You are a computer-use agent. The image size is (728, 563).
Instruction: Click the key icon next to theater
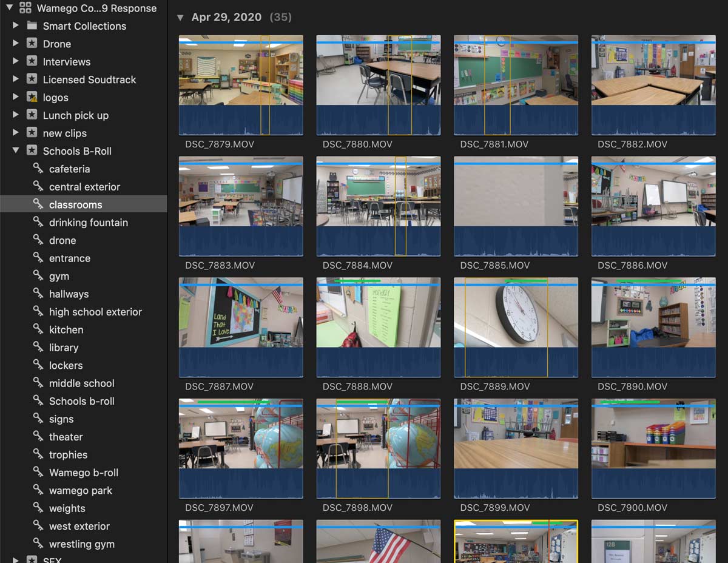[38, 436]
